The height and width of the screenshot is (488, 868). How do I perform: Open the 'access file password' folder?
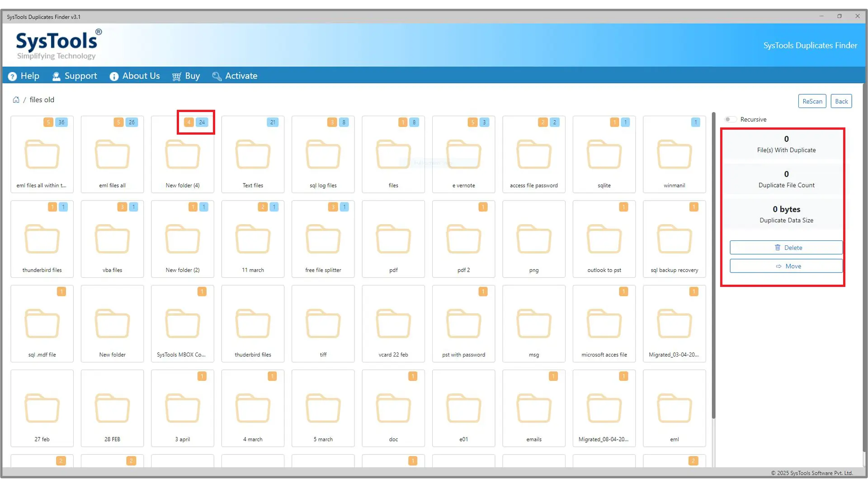tap(534, 155)
